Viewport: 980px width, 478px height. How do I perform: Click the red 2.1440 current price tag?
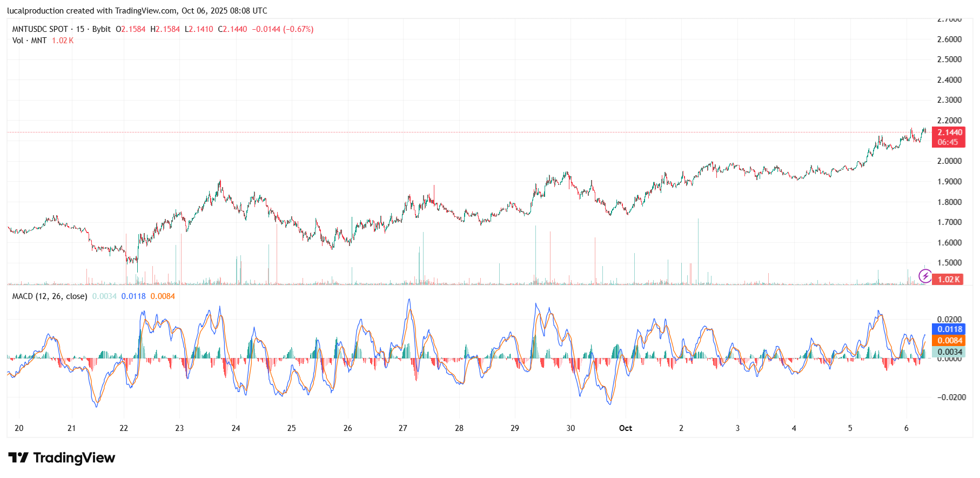pyautogui.click(x=949, y=132)
